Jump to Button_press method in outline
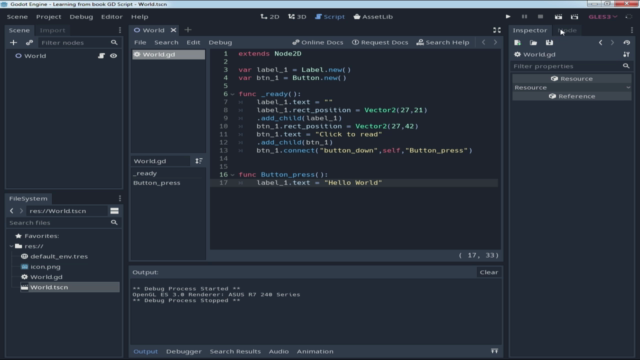This screenshot has height=360, width=640. 157,183
